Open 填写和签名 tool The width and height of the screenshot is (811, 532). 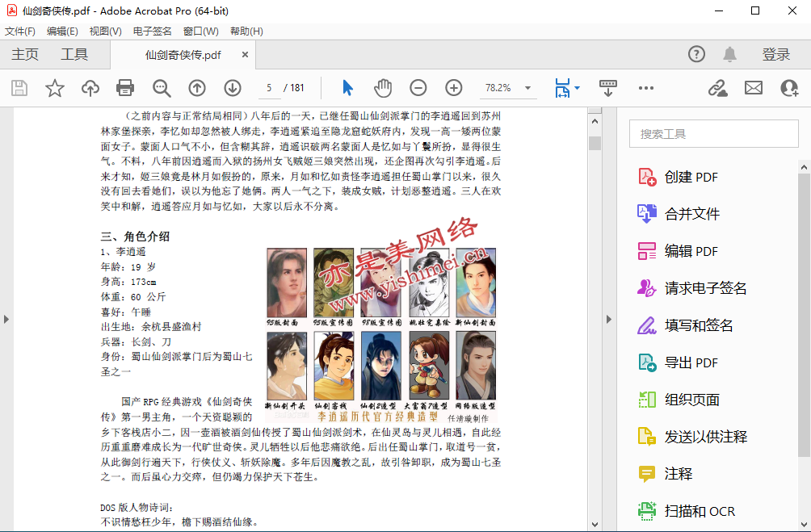[x=685, y=325]
